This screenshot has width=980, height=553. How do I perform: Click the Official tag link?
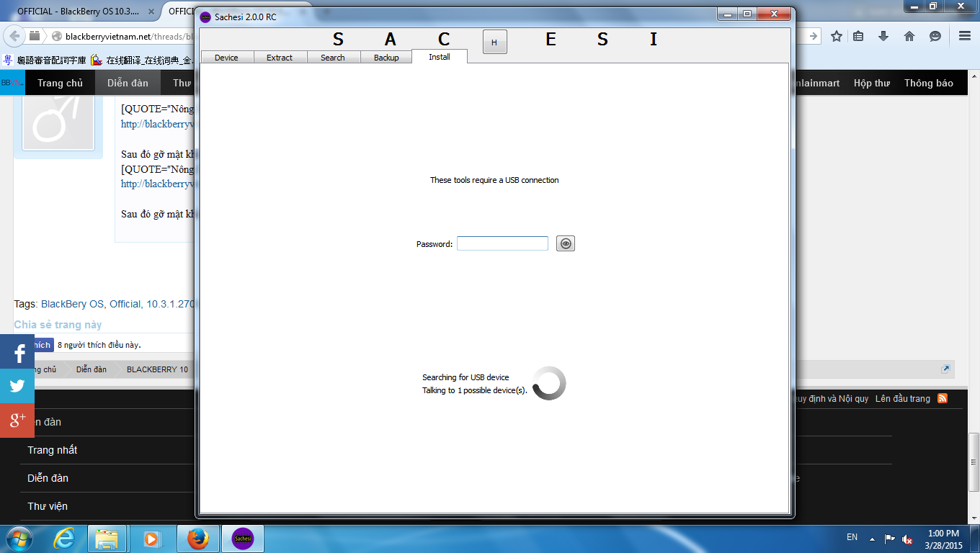125,304
